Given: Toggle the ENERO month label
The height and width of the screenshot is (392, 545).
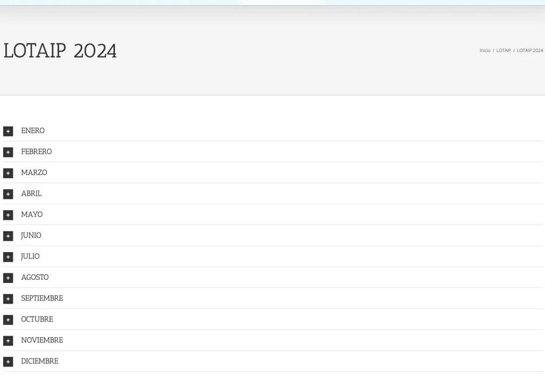Looking at the screenshot, I should (x=33, y=131).
